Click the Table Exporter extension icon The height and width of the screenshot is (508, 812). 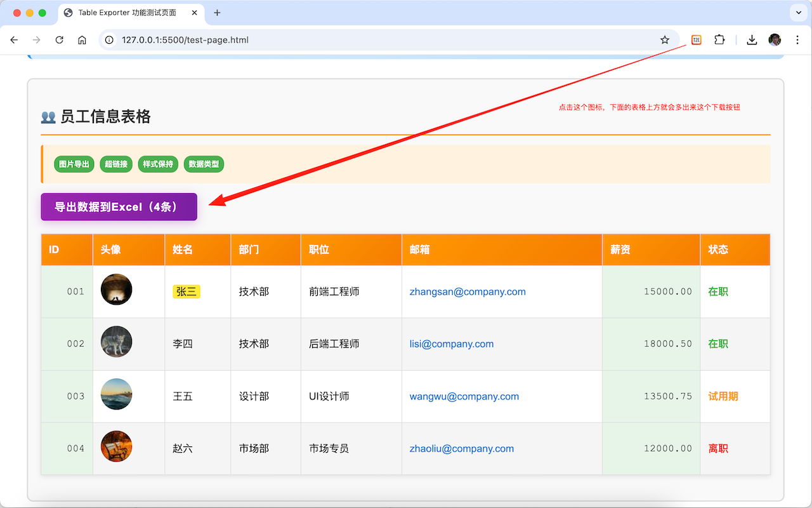click(696, 40)
